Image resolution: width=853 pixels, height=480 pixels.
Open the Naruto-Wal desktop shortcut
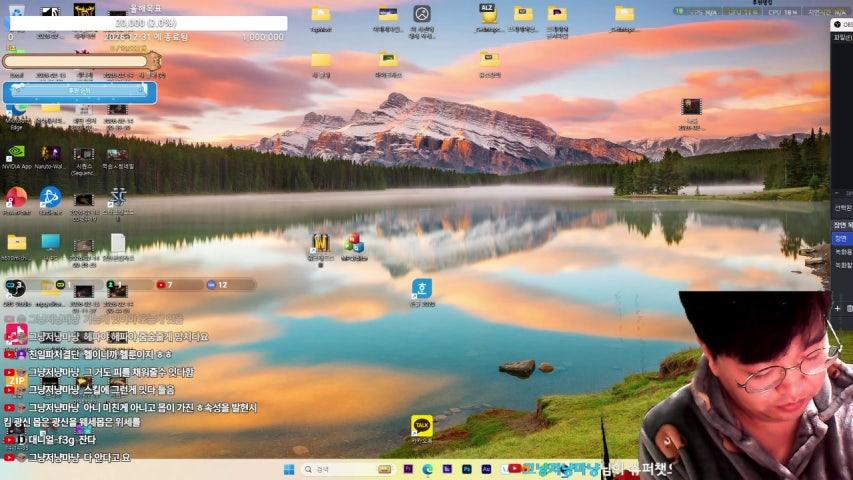pyautogui.click(x=50, y=155)
